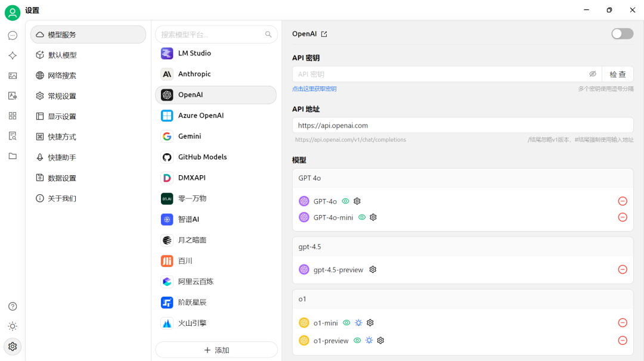Click the gear icon next to gpt-4.5-preview

(373, 270)
